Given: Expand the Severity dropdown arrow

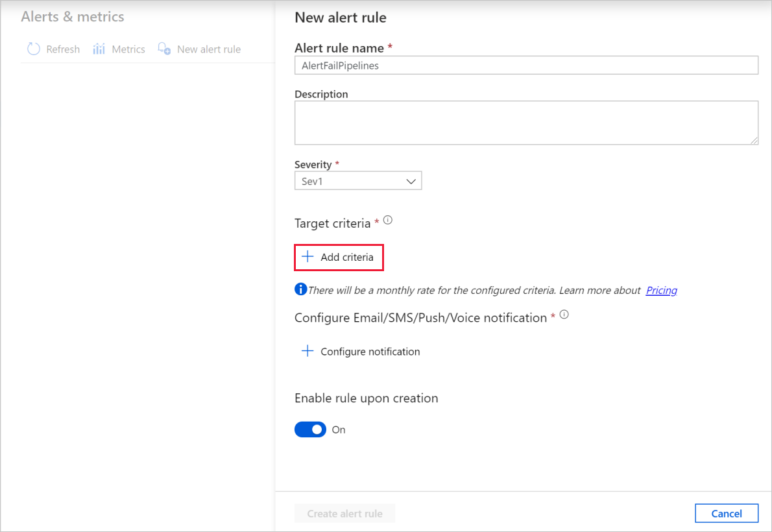Looking at the screenshot, I should tap(411, 180).
